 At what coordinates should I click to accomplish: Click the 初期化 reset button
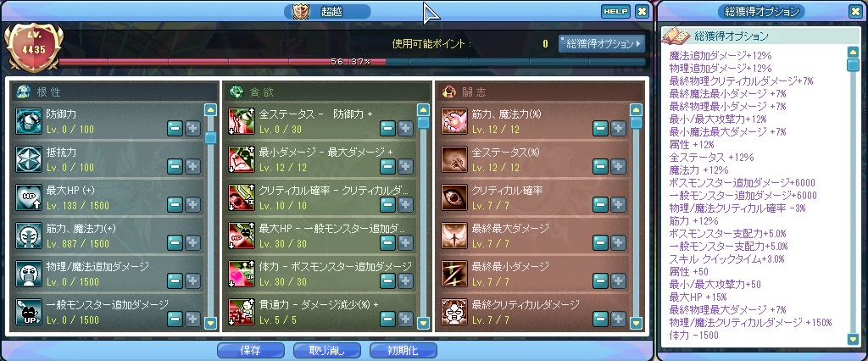click(403, 351)
